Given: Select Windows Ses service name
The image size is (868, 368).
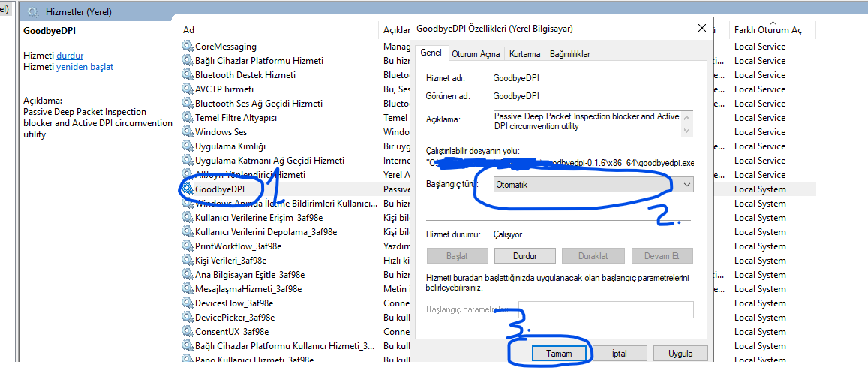Looking at the screenshot, I should 221,132.
